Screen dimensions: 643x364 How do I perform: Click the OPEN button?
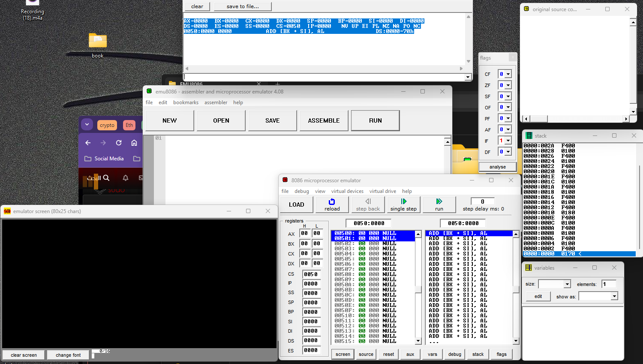(221, 120)
